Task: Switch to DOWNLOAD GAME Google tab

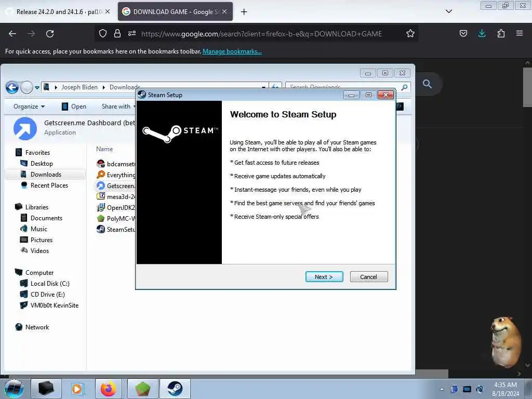Action: pyautogui.click(x=175, y=12)
